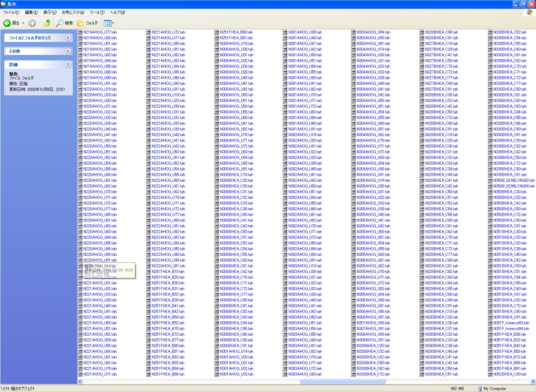Screen dimensions: 536x392
Task: Click the green Back (戻る) arrow
Action: pos(8,23)
